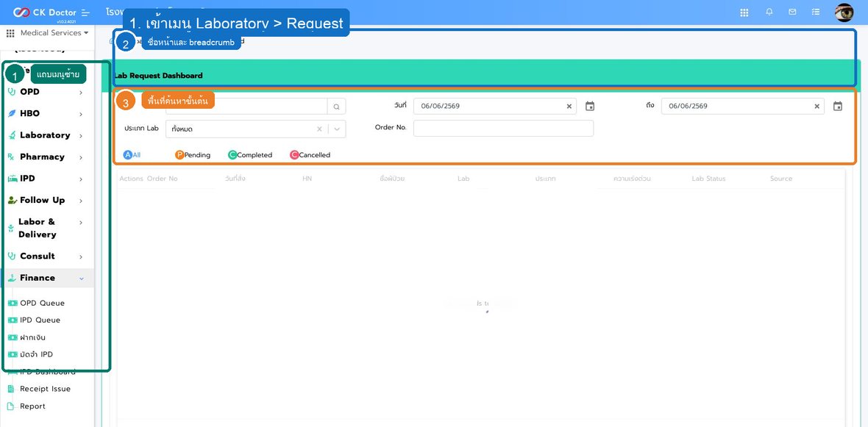The image size is (868, 427).
Task: Open the user avatar menu
Action: pos(844,12)
